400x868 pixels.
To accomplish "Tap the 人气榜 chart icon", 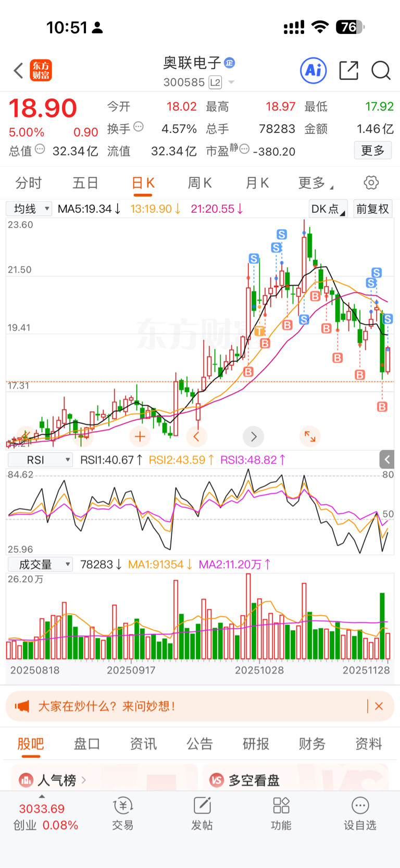I will (x=26, y=780).
